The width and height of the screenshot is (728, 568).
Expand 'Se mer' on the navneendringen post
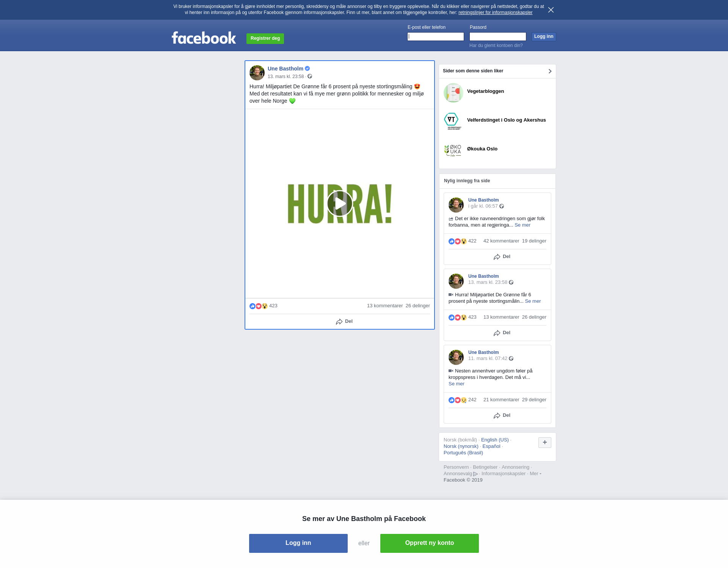coord(522,225)
